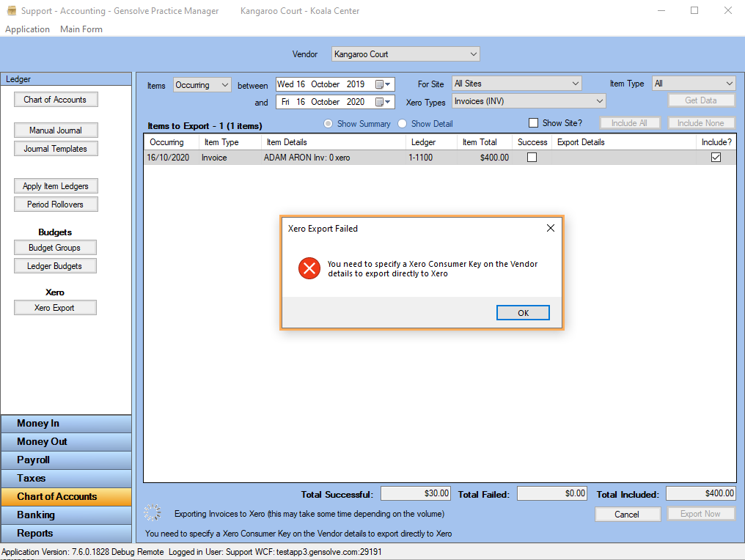Open the Items Occurring dropdown

[202, 85]
